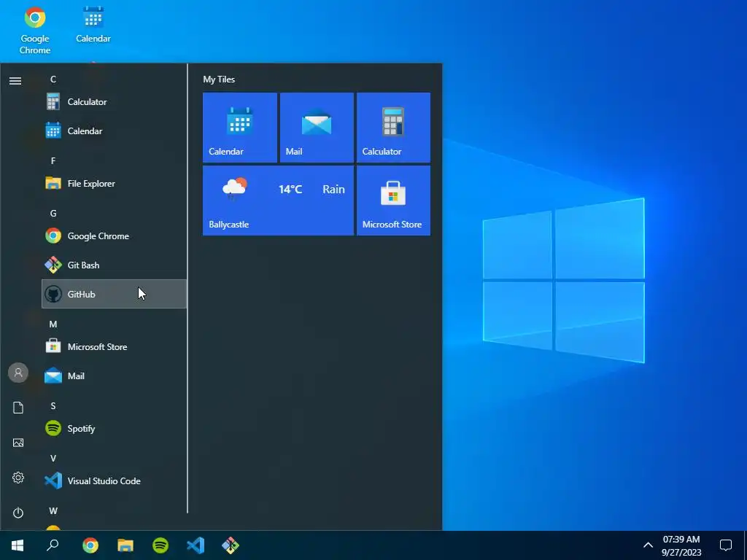Screen dimensions: 747x560
Task: Open the Pictures icon in the Start sidebar
Action: (18, 443)
